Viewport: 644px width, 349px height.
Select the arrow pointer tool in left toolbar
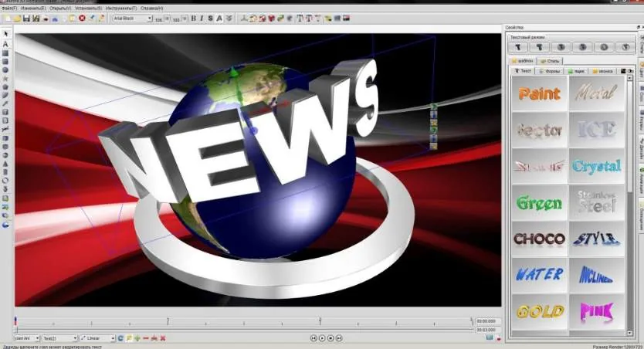tap(5, 34)
